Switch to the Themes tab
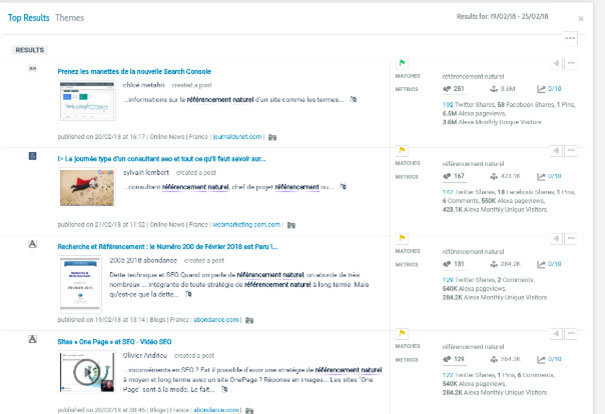Screen dimensions: 605x414 click(x=70, y=18)
